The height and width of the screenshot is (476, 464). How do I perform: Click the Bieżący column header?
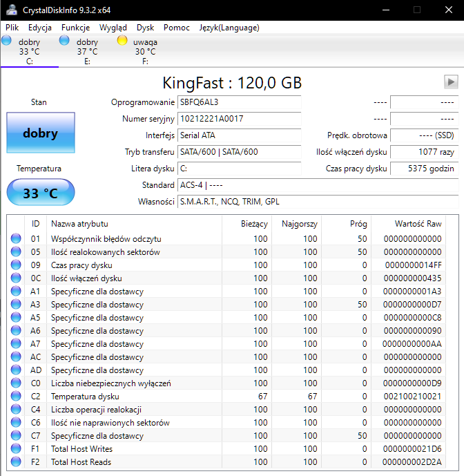coord(247,224)
